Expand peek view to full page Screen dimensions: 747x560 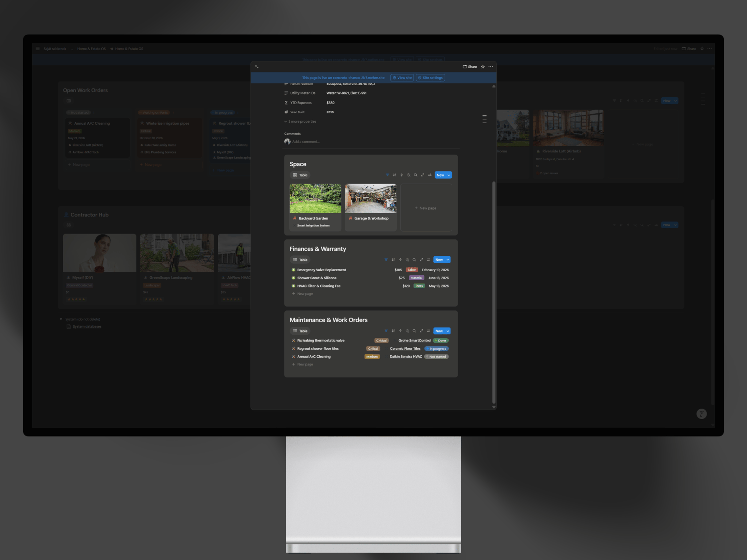pos(257,67)
